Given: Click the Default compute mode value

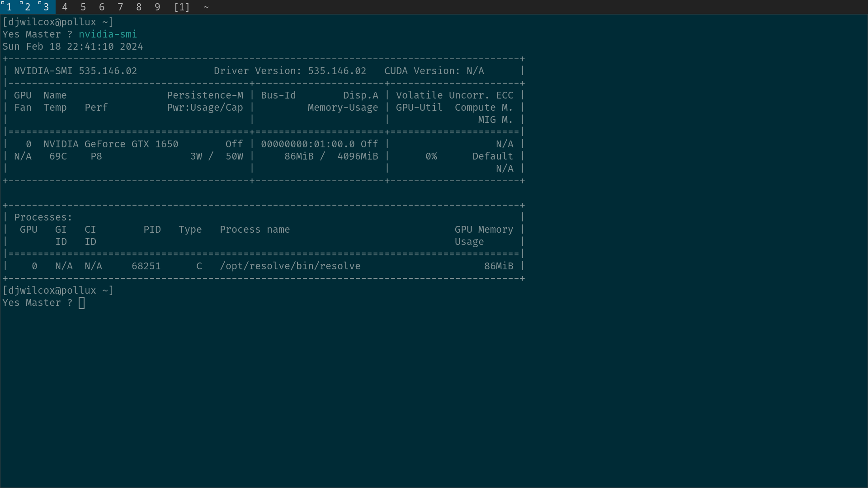Looking at the screenshot, I should tap(493, 156).
